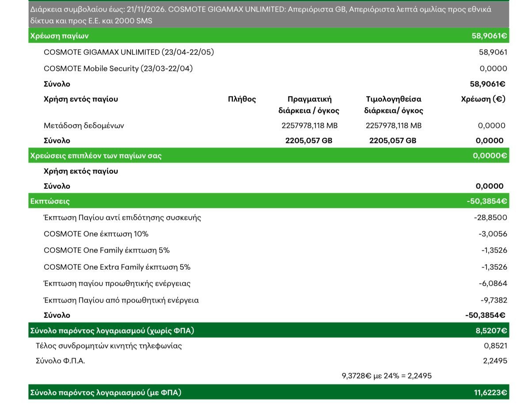This screenshot has height=420, width=521.
Task: Click the 8,5207€ total without VAT
Action: point(491,331)
